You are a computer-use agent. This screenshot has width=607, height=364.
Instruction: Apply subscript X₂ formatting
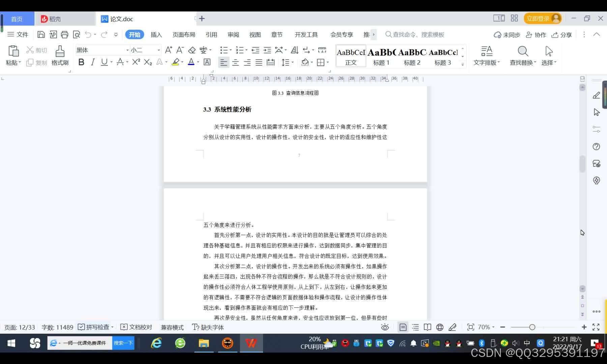click(148, 62)
